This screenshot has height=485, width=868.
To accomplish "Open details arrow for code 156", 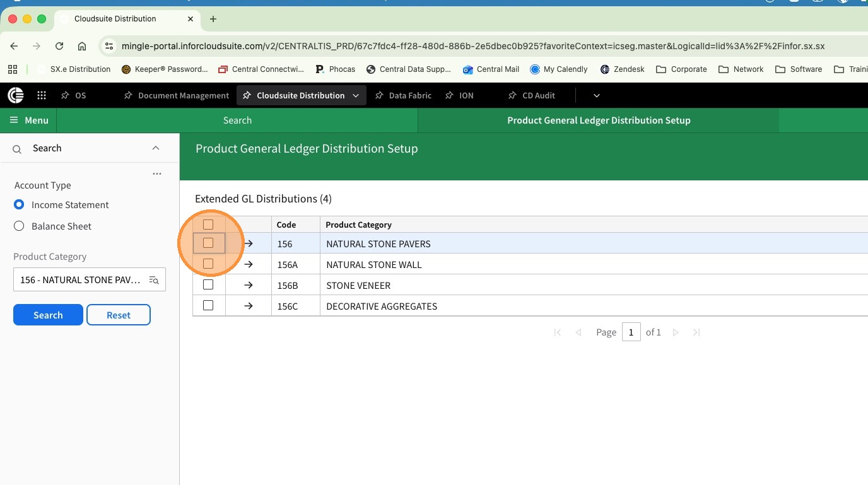I will point(249,243).
